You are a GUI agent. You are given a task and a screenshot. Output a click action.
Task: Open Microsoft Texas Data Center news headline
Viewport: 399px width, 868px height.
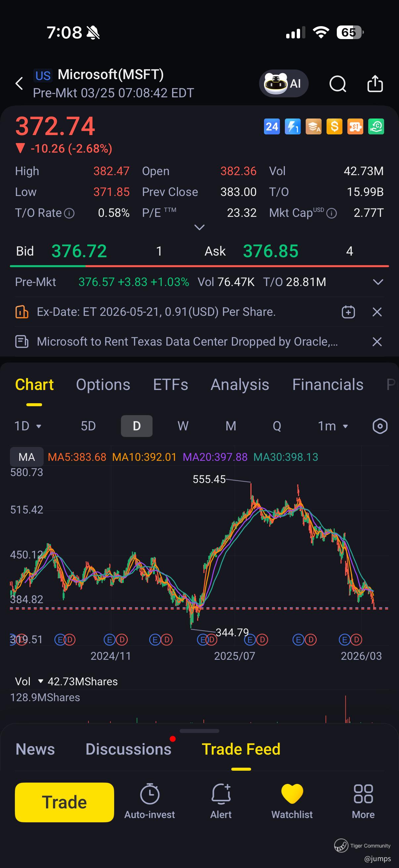pyautogui.click(x=187, y=342)
